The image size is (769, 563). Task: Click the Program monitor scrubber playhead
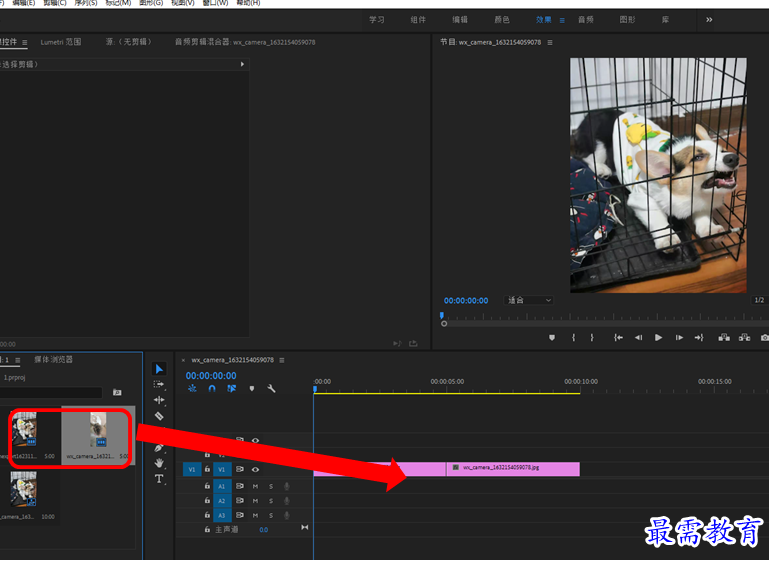pos(442,315)
